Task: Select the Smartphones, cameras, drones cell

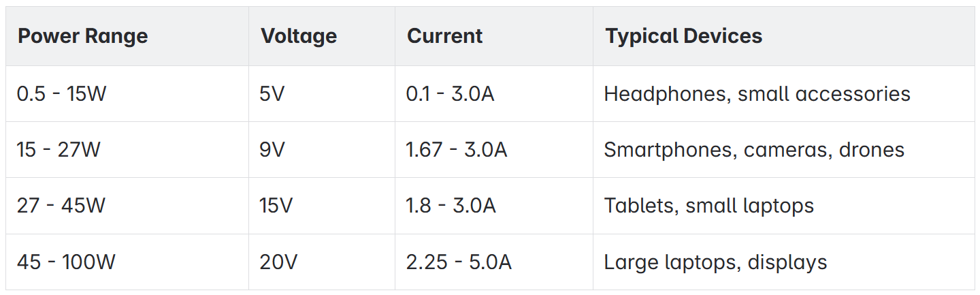Action: click(754, 150)
